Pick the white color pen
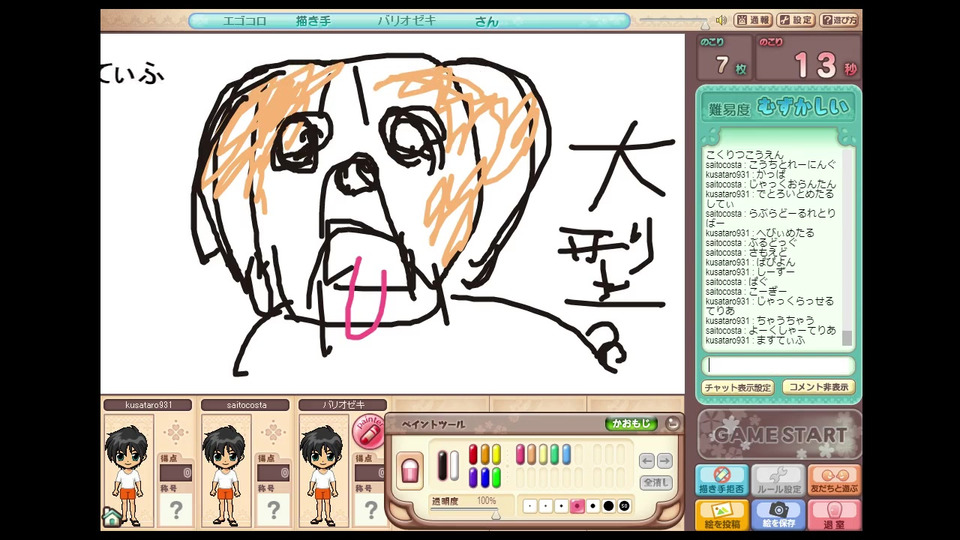Screen dimensions: 960x540 pos(454,465)
